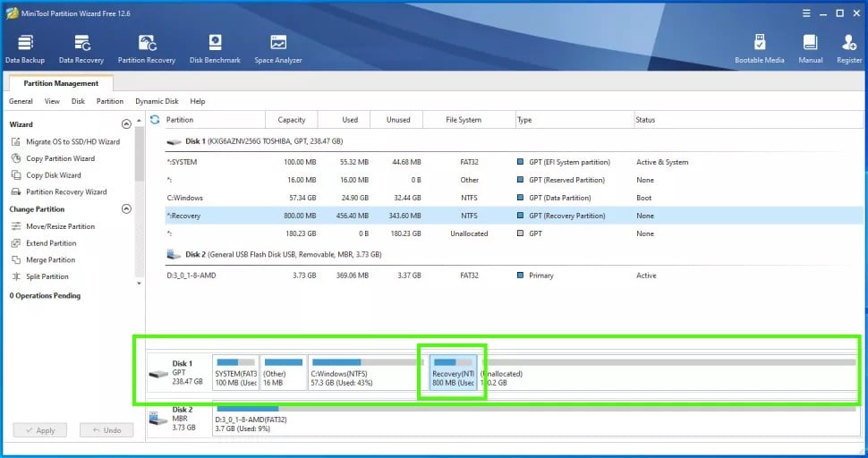Sort by Unused column header

click(x=398, y=120)
